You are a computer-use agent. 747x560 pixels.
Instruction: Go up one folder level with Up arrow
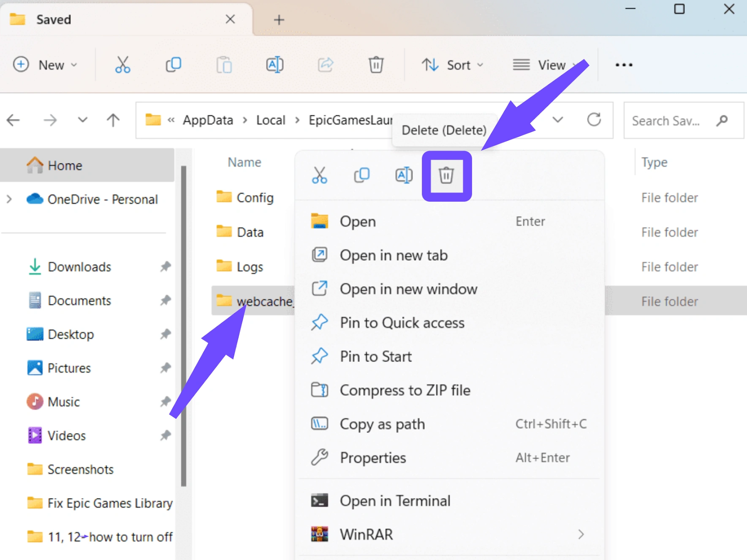click(x=113, y=120)
